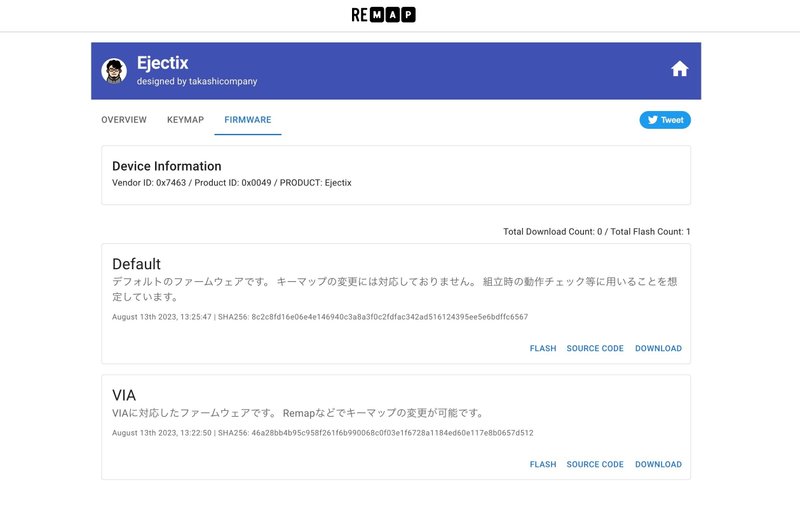The image size is (800, 516).
Task: View Source Code for Default firmware
Action: (x=595, y=348)
